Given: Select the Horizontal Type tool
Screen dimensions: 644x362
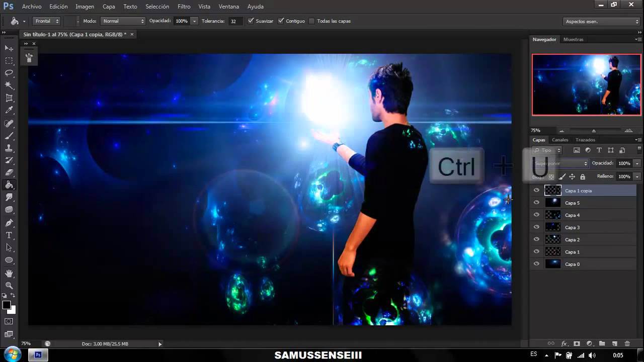Looking at the screenshot, I should [x=9, y=235].
